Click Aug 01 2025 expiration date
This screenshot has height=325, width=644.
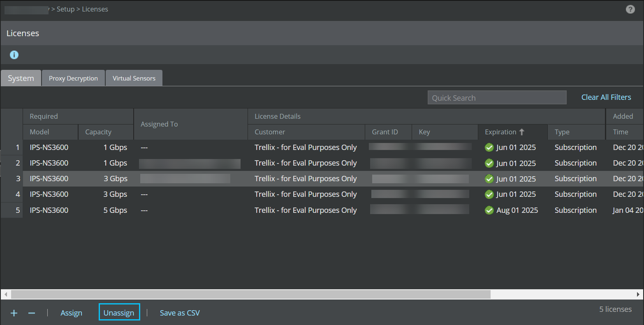tap(517, 210)
